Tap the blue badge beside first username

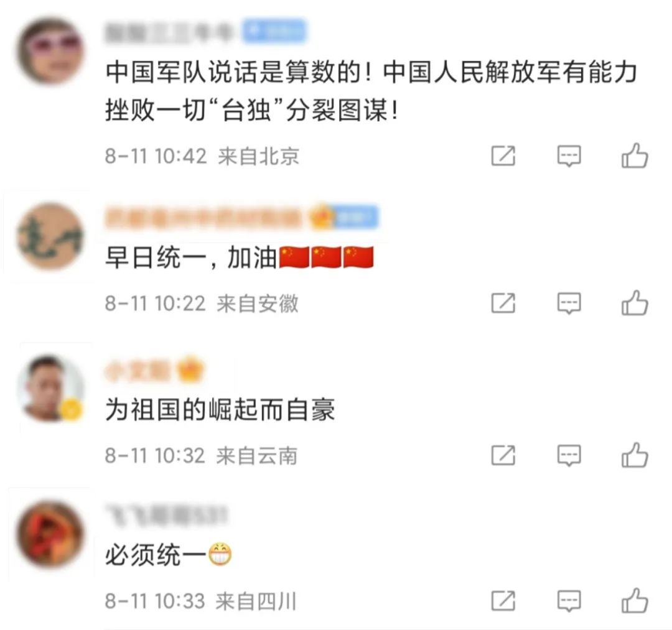(x=274, y=31)
